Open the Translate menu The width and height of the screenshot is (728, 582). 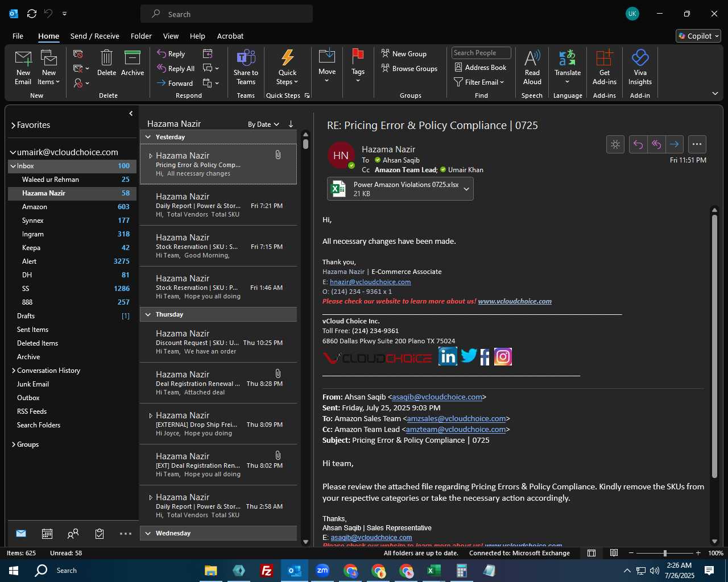coord(568,68)
